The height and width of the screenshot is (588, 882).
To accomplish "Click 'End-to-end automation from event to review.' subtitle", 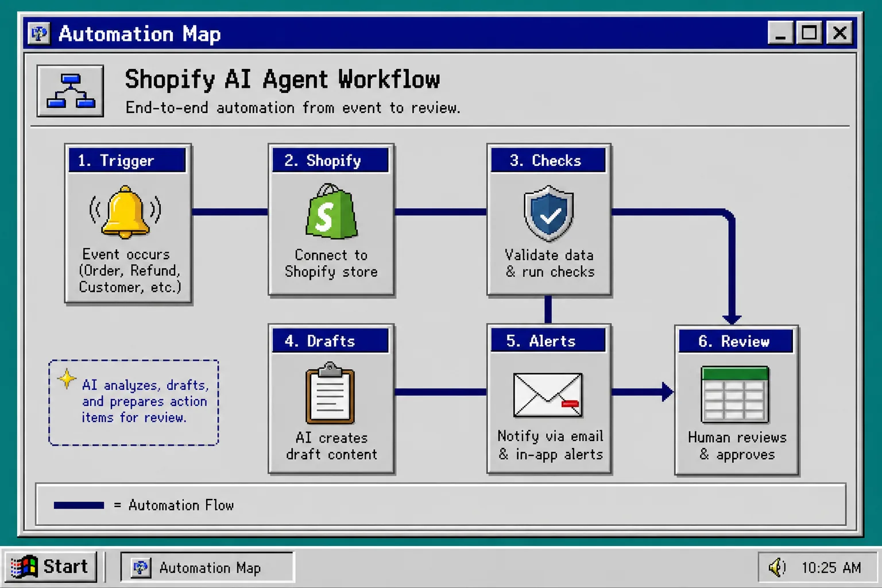I will [293, 107].
